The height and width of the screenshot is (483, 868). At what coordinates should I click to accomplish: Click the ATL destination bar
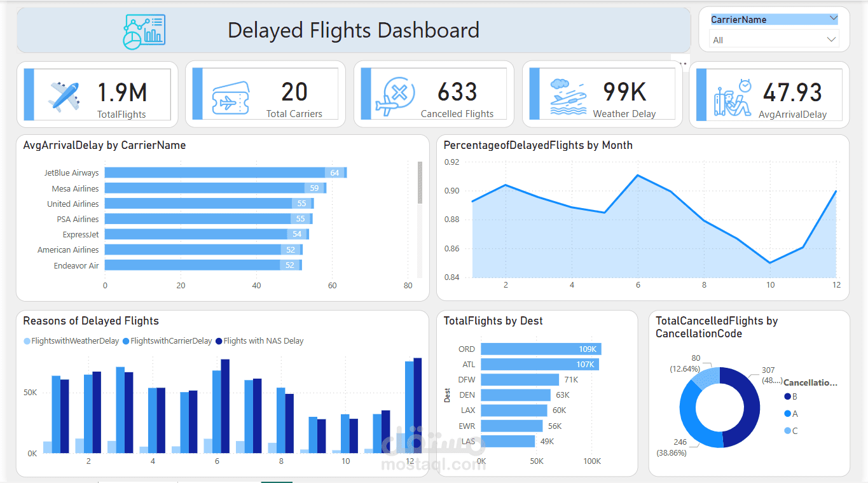tap(540, 364)
